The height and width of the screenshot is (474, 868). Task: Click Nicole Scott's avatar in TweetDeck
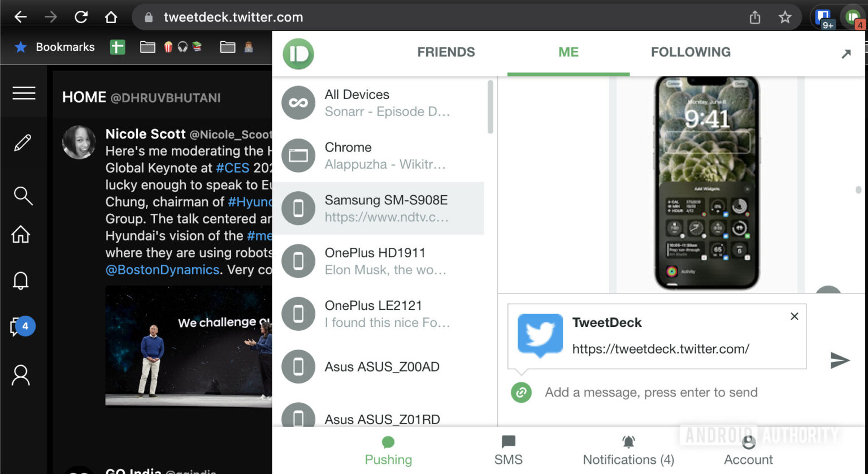click(79, 142)
